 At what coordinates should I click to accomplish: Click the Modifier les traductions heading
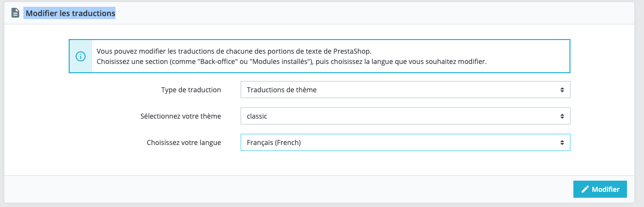click(70, 13)
